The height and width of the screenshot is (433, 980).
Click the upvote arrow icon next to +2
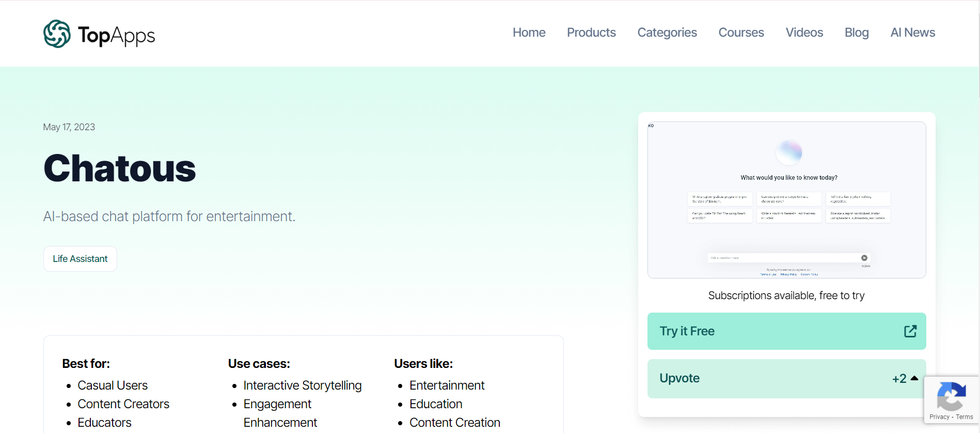point(914,378)
